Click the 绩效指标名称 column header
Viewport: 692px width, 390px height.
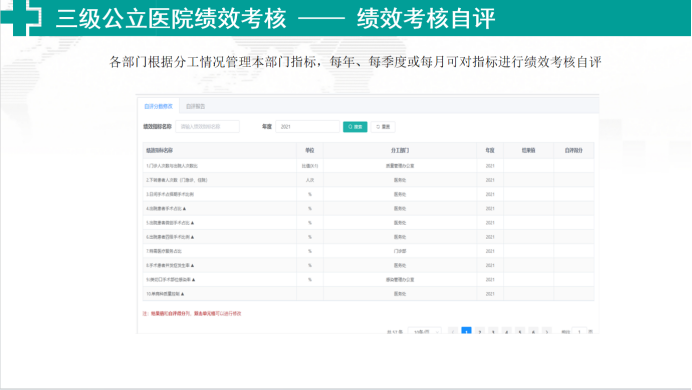pyautogui.click(x=220, y=150)
